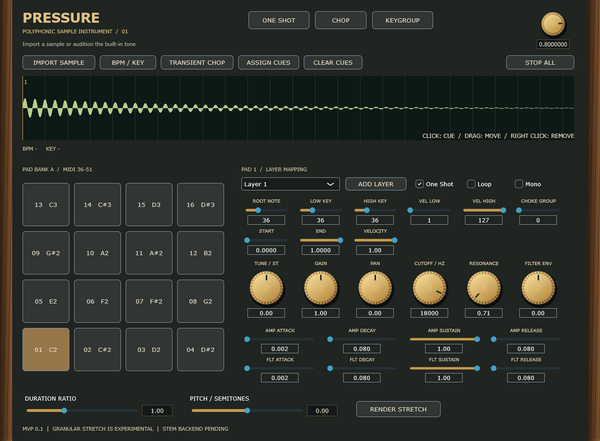Viewport: 600px width, 441px height.
Task: Trigger pad 10 A2
Action: click(x=98, y=253)
